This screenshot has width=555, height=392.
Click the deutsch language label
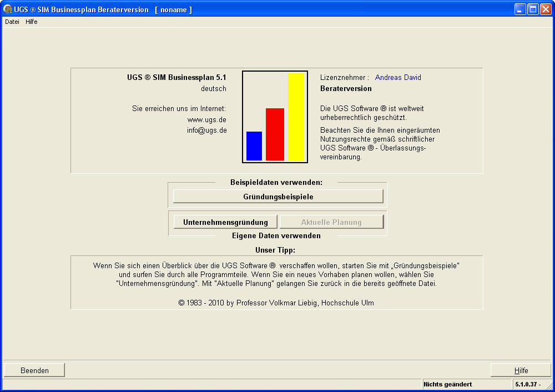click(214, 88)
